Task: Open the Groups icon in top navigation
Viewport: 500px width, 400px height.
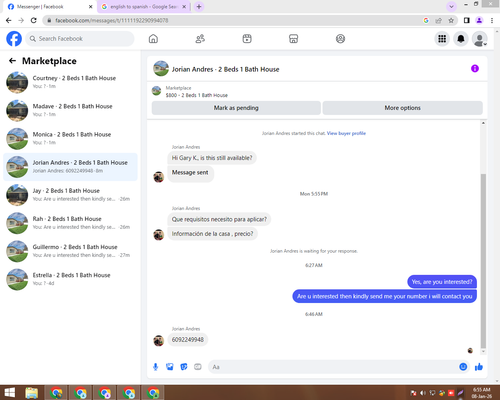Action: (340, 39)
